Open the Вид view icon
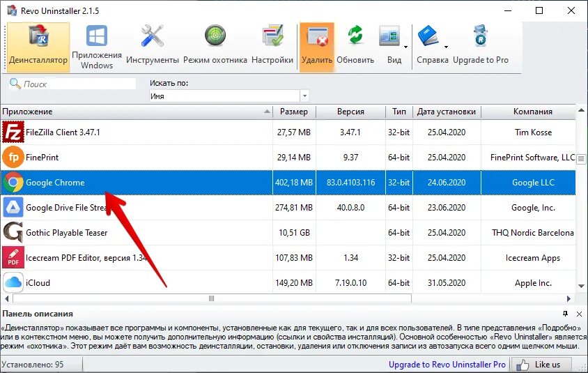The width and height of the screenshot is (588, 373). coord(389,36)
